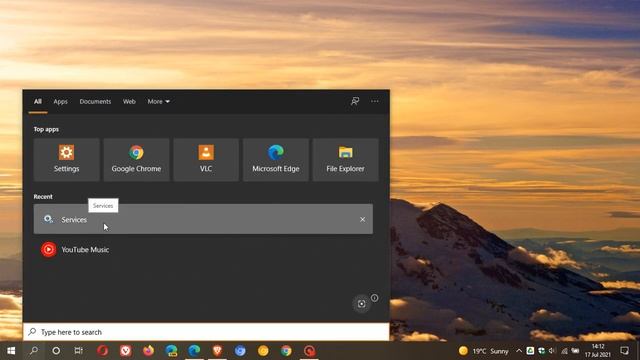The height and width of the screenshot is (360, 640).
Task: Focus the Type here to search box
Action: [206, 332]
